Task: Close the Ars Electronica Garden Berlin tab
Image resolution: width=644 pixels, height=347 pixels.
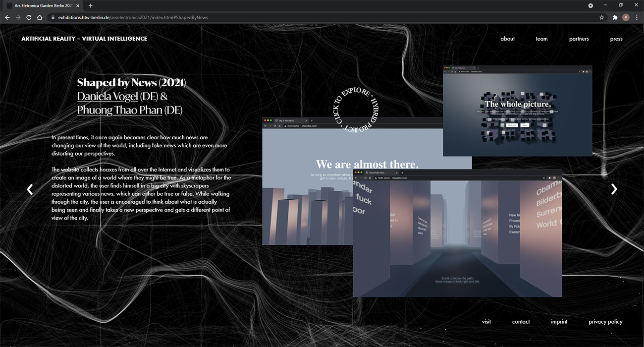Action: (77, 5)
